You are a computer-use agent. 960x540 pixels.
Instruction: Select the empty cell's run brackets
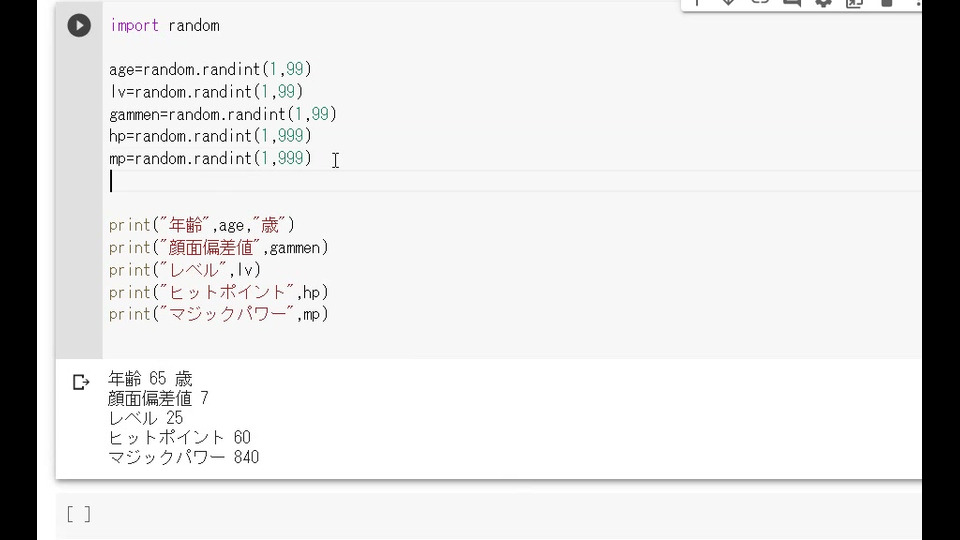click(79, 514)
